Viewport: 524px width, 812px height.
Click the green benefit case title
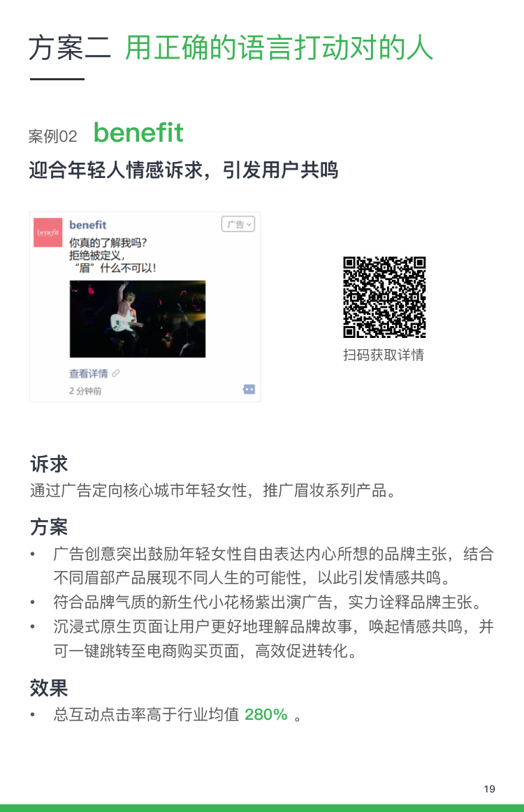click(x=138, y=133)
